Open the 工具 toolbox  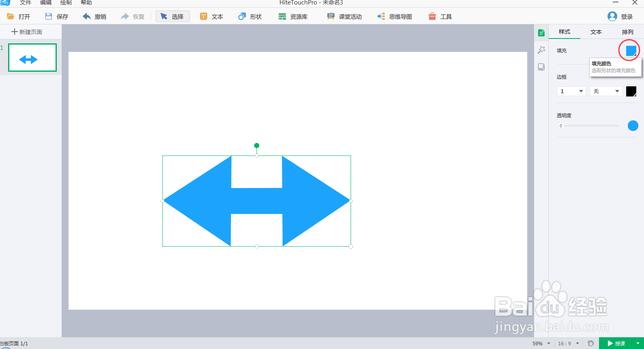[x=440, y=16]
